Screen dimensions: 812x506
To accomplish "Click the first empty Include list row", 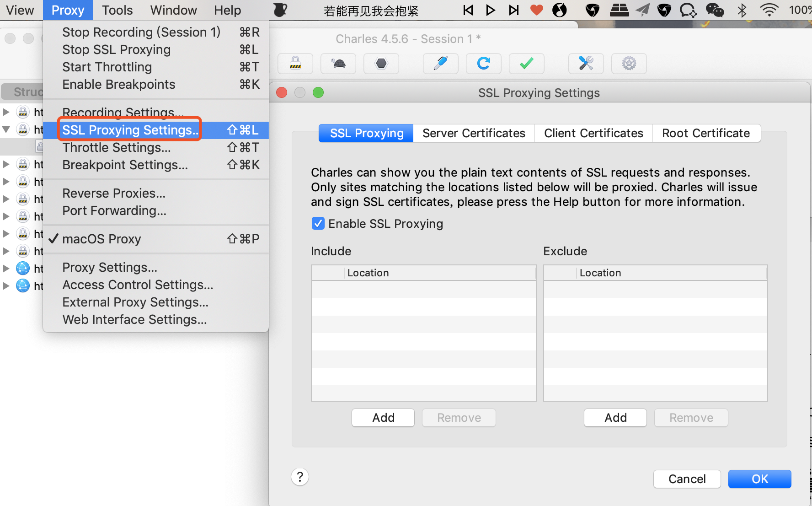I will 424,290.
